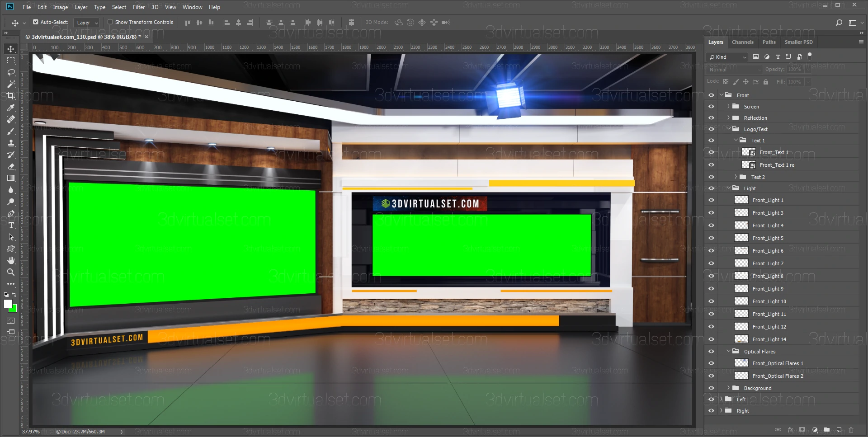Swap foreground and background colors

click(14, 295)
